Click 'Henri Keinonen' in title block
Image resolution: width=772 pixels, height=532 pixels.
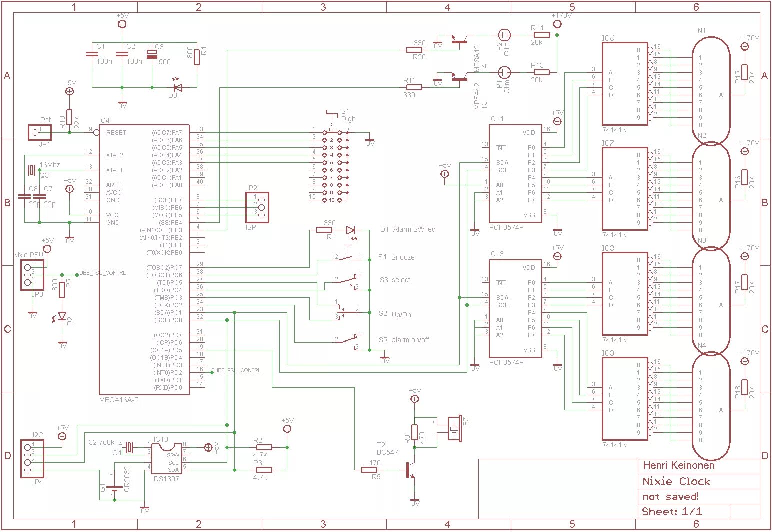(679, 465)
